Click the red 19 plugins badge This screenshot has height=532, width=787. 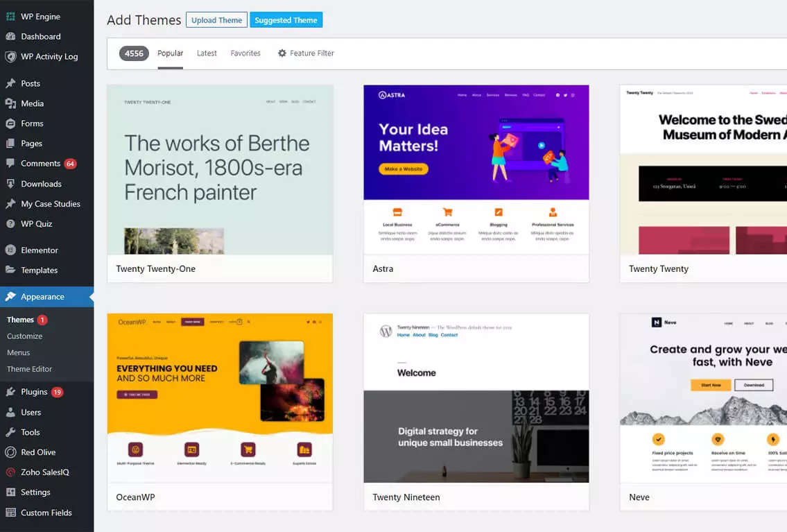tap(58, 392)
